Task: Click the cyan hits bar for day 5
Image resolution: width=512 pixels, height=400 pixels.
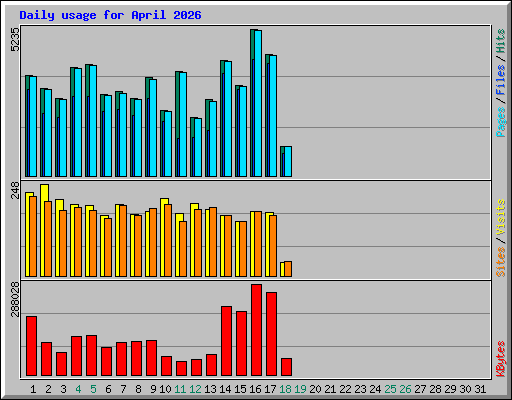Action: (93, 121)
